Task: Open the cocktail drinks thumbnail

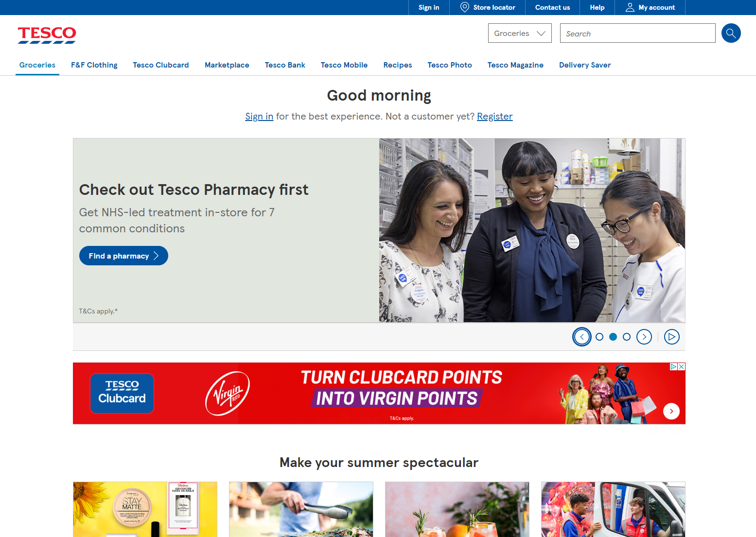Action: pos(457,509)
